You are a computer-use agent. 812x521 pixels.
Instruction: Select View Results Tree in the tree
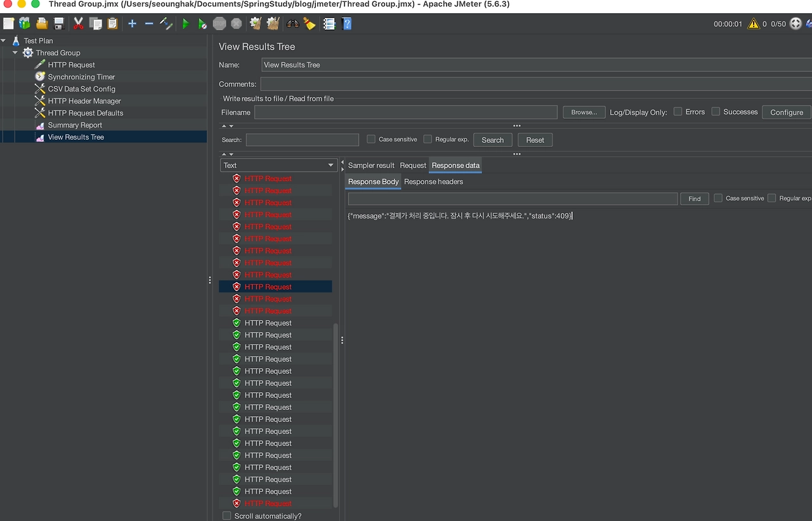click(75, 137)
